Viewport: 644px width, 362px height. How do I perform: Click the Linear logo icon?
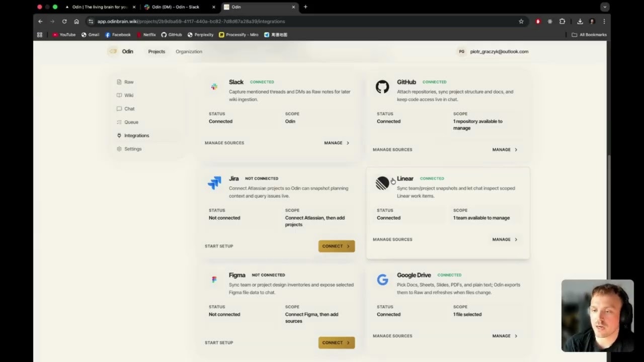click(x=382, y=183)
